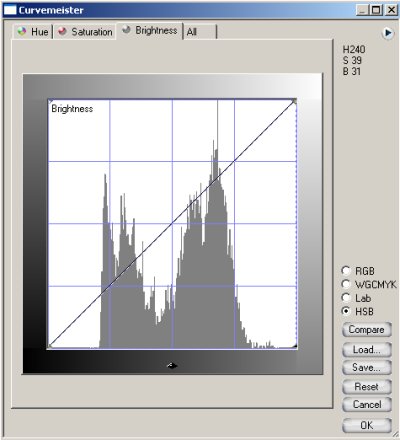The height and width of the screenshot is (440, 400).
Task: Select the curve's bottom-left endpoint
Action: 50,346
